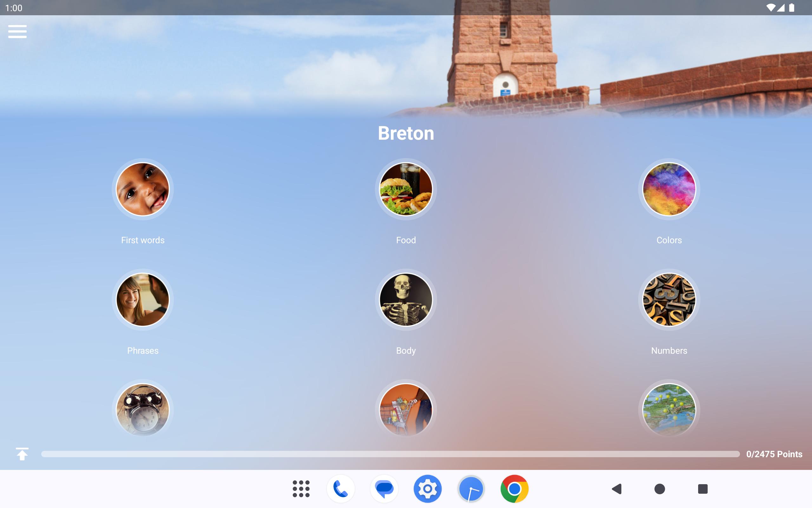Open the Colors category icon
This screenshot has height=508, width=812.
click(669, 189)
